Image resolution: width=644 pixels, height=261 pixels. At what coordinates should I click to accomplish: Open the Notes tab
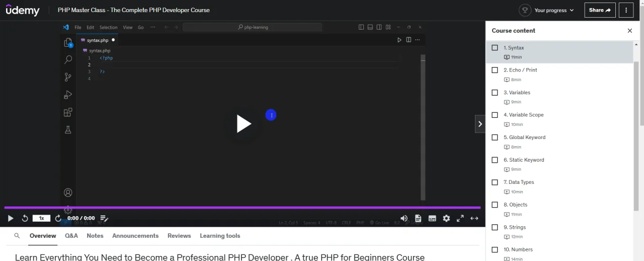(95, 236)
